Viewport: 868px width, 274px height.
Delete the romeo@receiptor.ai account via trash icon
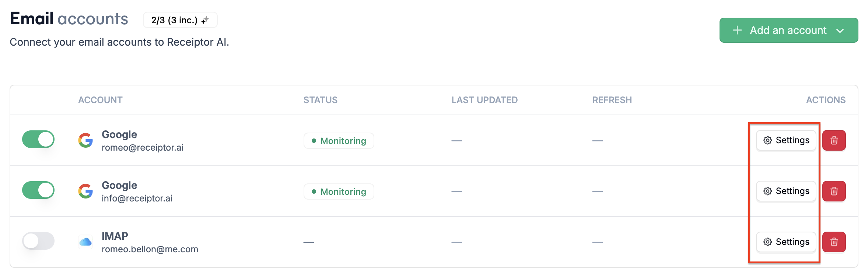pos(834,140)
